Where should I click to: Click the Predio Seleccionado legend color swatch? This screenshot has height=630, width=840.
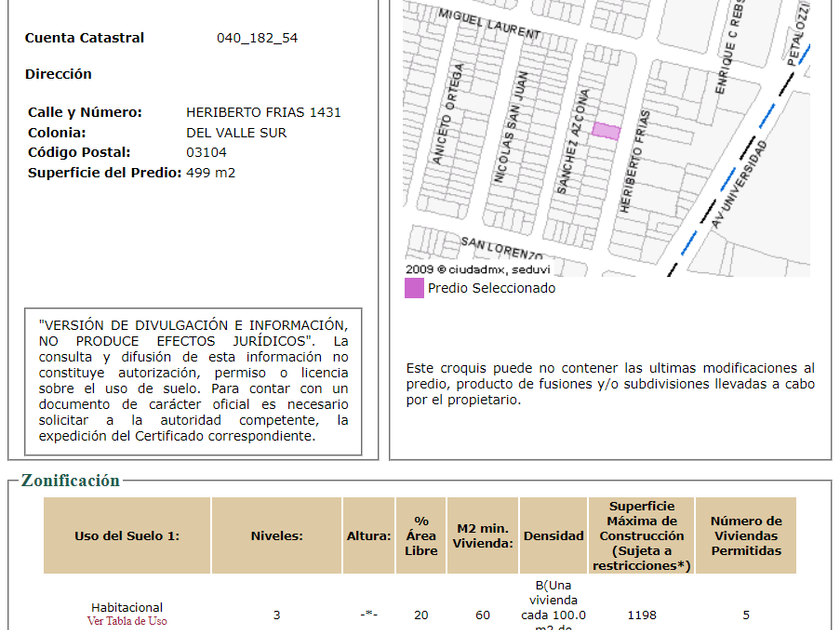tap(414, 288)
